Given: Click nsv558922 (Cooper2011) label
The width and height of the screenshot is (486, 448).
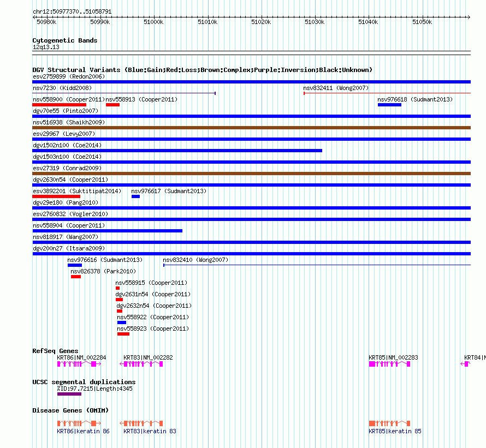Looking at the screenshot, I should (153, 317).
